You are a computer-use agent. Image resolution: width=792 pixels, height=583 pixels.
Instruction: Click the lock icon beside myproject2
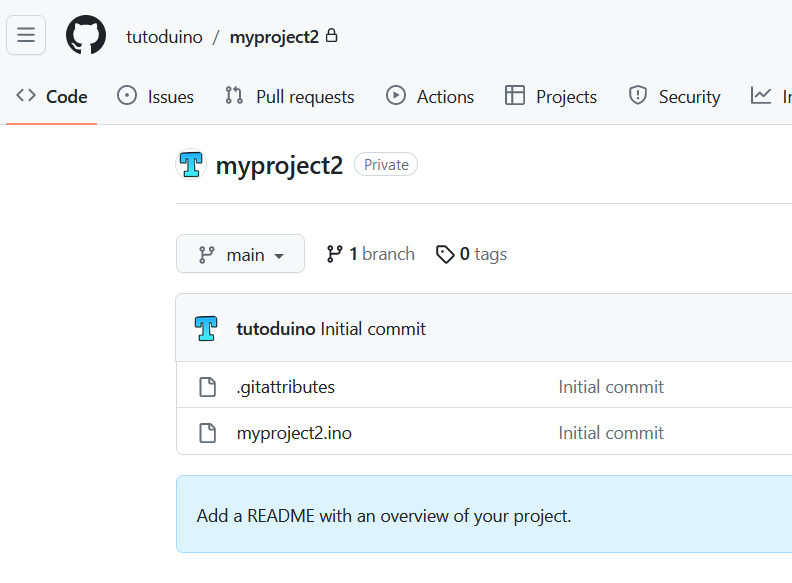click(x=331, y=35)
